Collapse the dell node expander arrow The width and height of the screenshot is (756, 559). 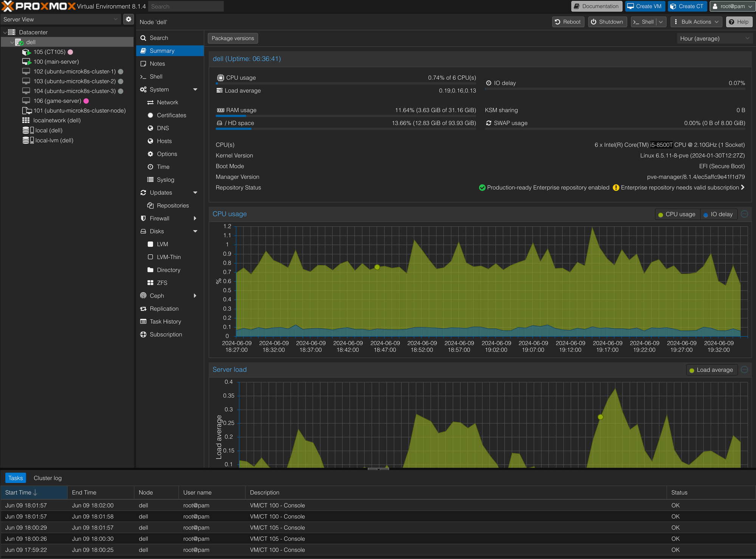point(12,42)
